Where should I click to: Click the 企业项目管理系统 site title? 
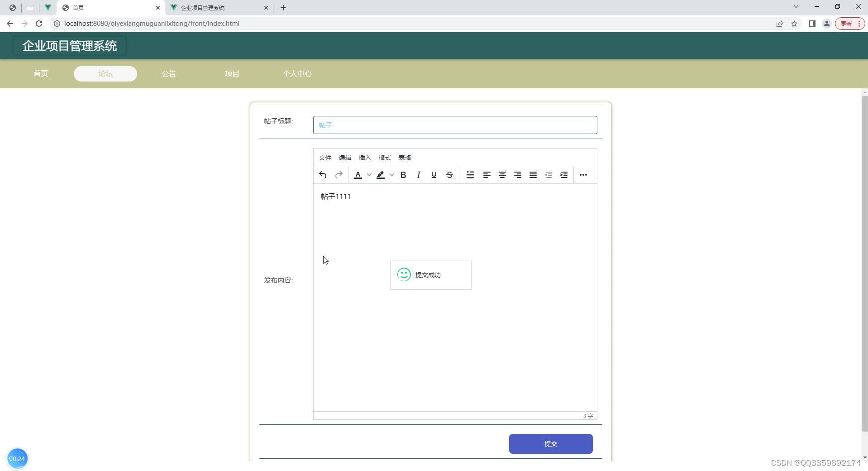pos(70,46)
